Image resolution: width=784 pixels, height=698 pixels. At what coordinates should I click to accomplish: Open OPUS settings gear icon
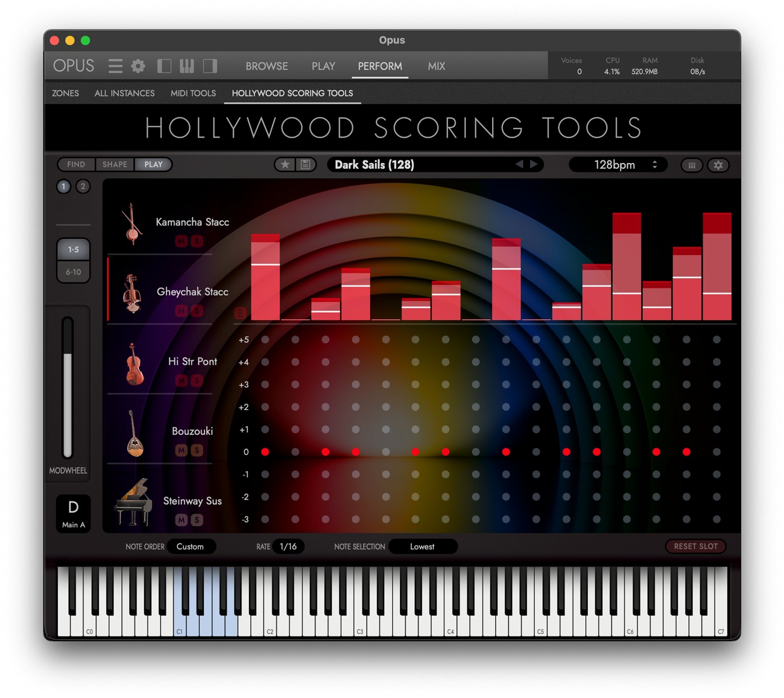138,66
